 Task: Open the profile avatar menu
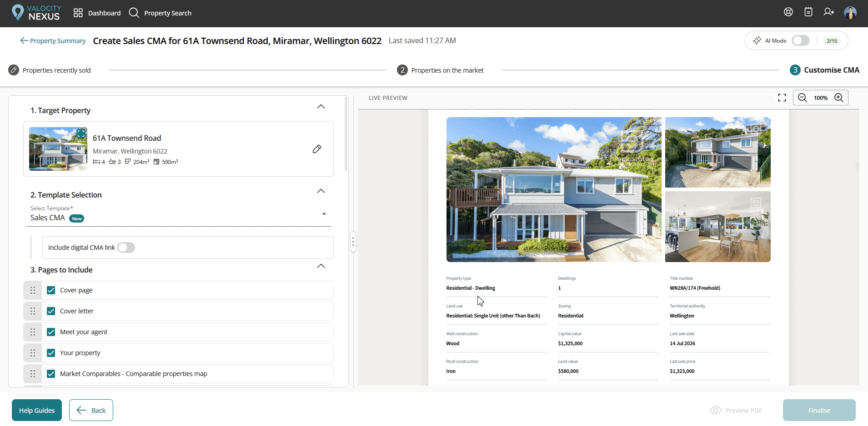pyautogui.click(x=850, y=12)
